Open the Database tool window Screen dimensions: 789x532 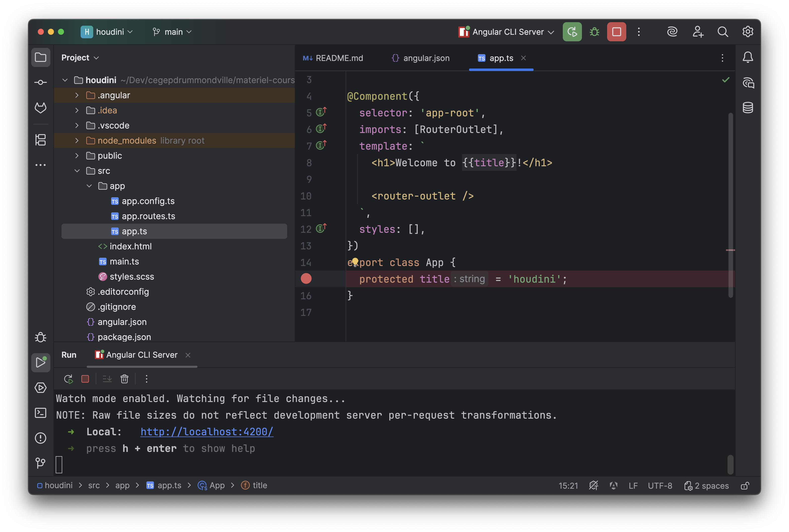pyautogui.click(x=748, y=108)
